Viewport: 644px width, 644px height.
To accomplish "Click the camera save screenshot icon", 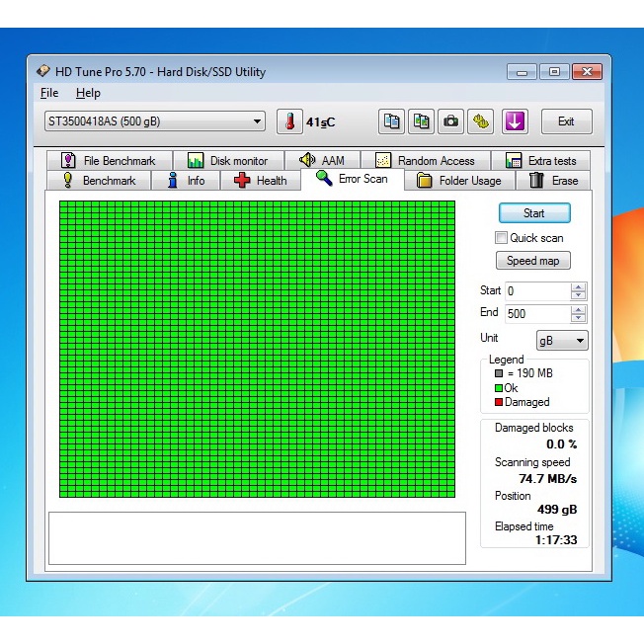I will [451, 121].
